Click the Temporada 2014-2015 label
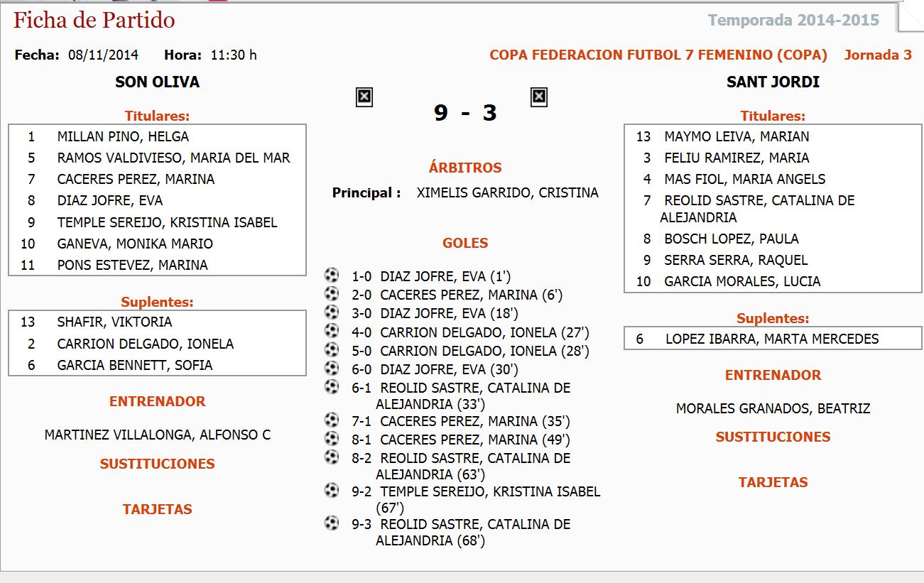The image size is (924, 583). coord(793,20)
